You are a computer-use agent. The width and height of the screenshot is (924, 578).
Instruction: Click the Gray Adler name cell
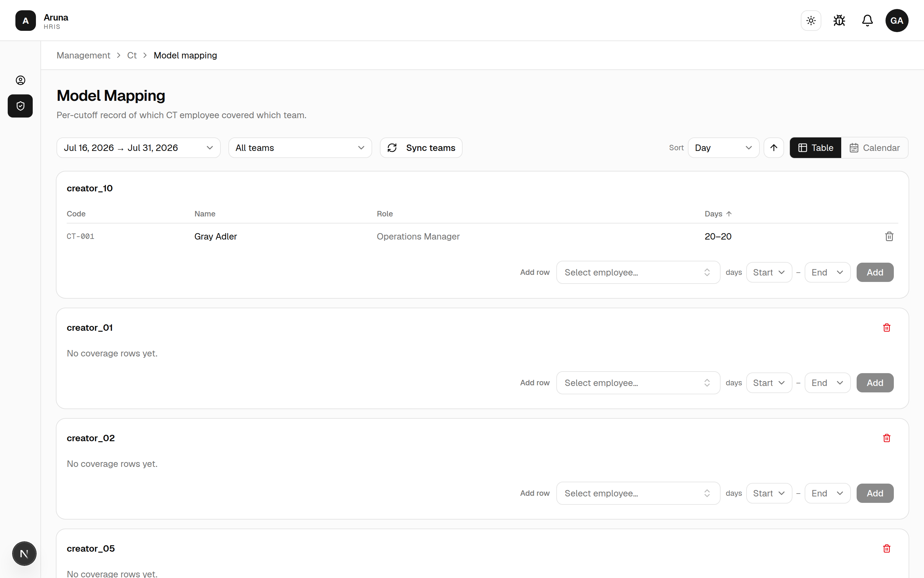pos(215,237)
